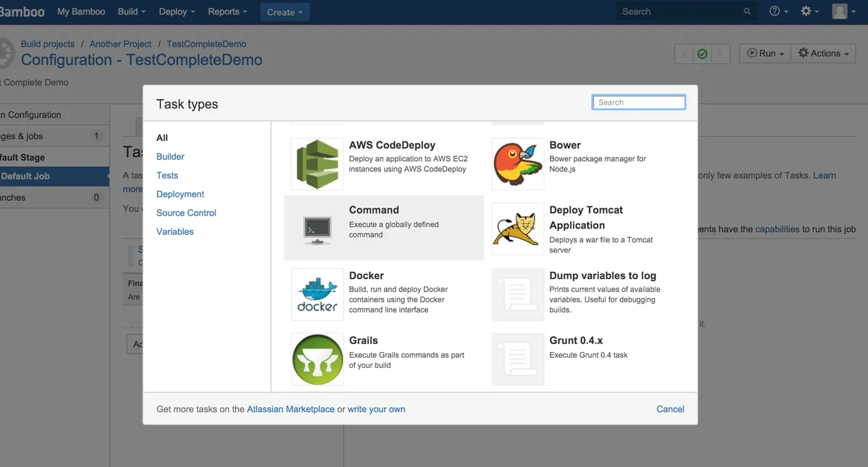868x467 pixels.
Task: Expand the Run dropdown
Action: pos(765,53)
